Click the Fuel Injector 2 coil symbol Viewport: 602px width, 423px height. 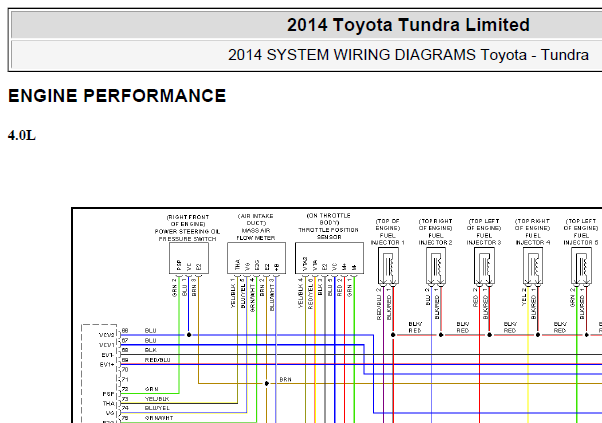click(x=436, y=266)
